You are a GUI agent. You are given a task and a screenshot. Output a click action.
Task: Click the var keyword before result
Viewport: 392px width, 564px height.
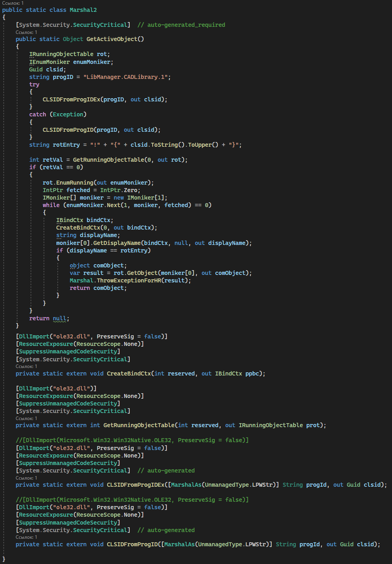pos(75,273)
